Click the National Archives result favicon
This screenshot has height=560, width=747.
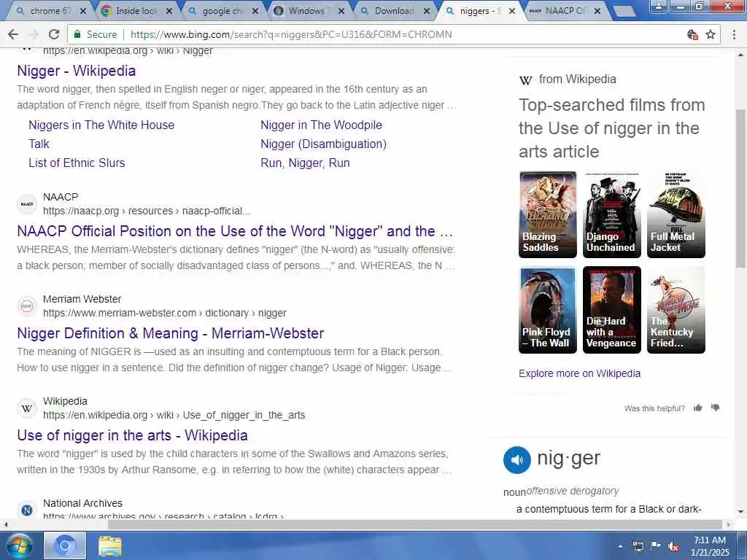(27, 510)
